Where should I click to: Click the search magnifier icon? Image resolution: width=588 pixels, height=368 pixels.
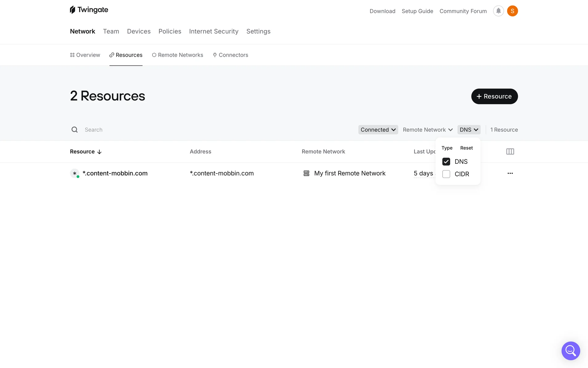[x=74, y=130]
